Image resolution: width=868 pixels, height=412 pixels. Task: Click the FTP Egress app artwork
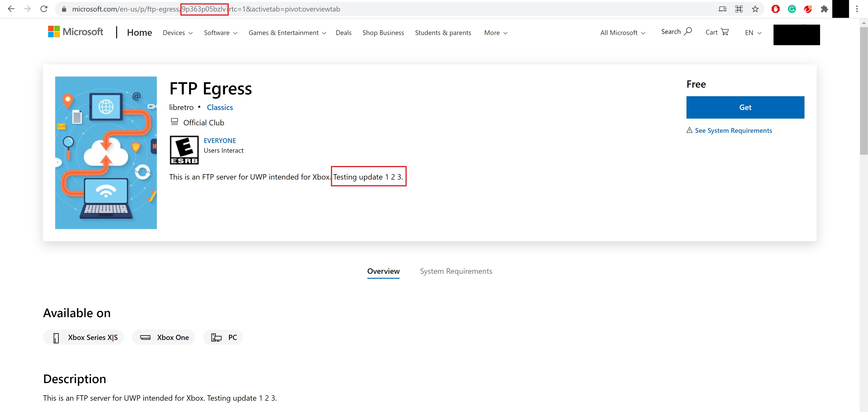coord(106,153)
